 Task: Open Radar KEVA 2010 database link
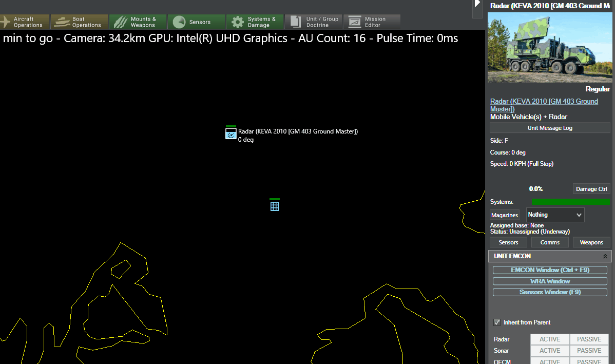pyautogui.click(x=544, y=105)
